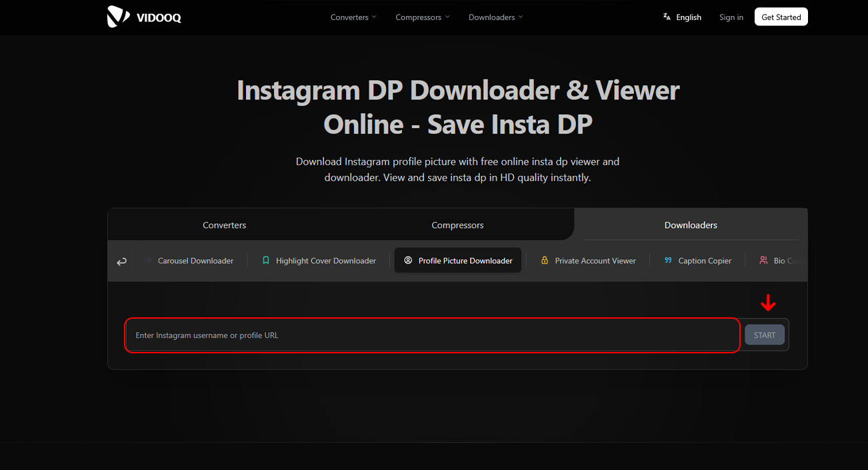Image resolution: width=868 pixels, height=470 pixels.
Task: Click the Bio Copier people icon
Action: pos(763,261)
